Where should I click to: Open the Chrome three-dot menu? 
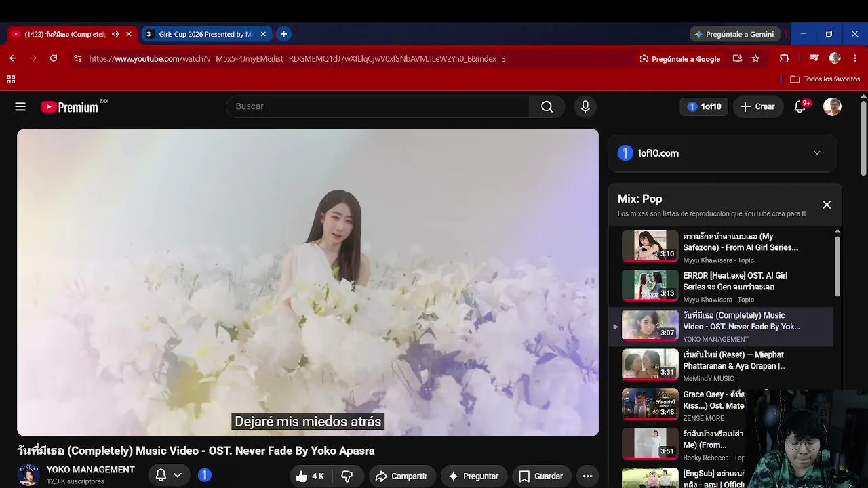(855, 58)
